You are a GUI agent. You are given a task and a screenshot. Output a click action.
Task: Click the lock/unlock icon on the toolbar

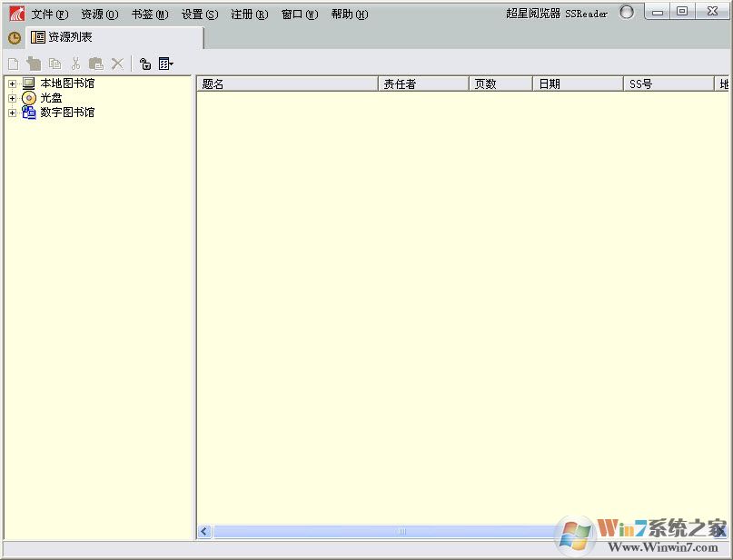point(145,64)
